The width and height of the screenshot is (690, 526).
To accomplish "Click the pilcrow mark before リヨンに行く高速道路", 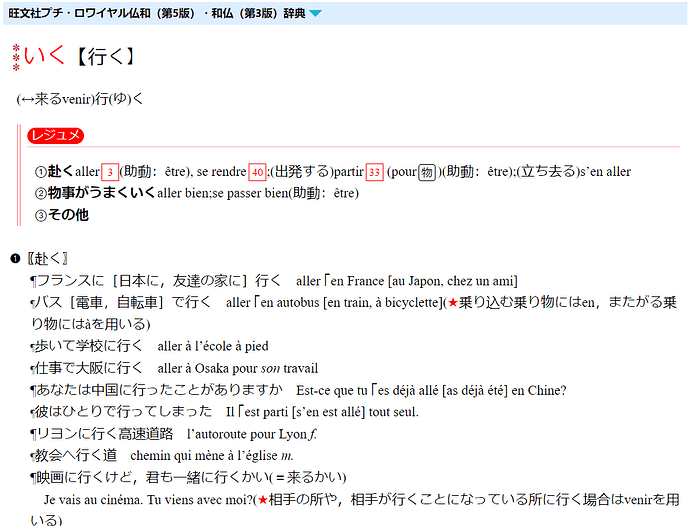I will (33, 434).
